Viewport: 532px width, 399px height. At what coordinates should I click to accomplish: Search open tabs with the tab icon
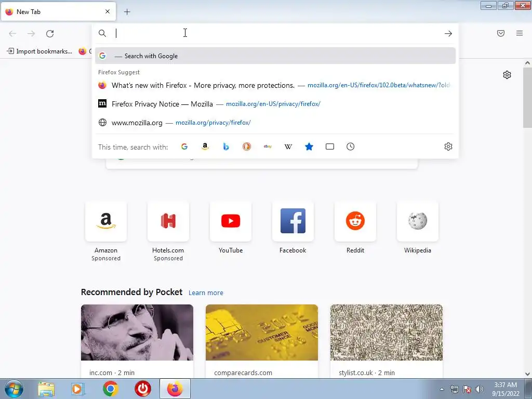pyautogui.click(x=330, y=147)
